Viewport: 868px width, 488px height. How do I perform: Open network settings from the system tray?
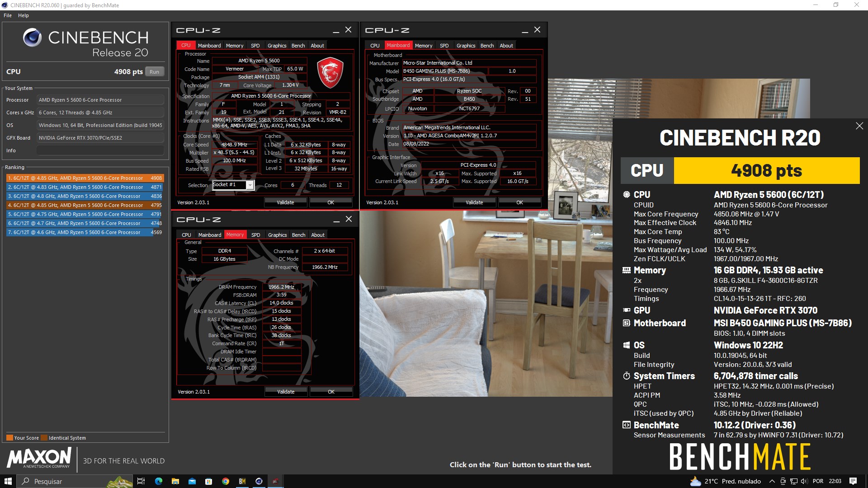pos(794,481)
